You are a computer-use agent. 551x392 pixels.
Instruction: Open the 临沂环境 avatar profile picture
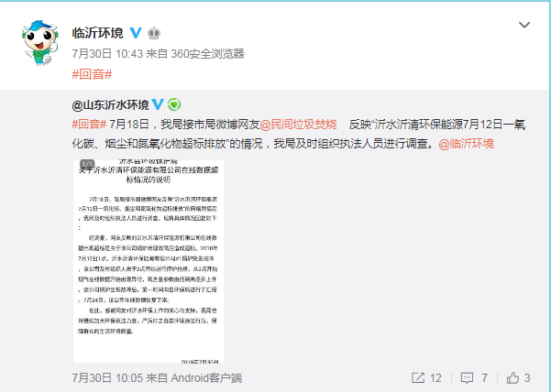[x=40, y=42]
